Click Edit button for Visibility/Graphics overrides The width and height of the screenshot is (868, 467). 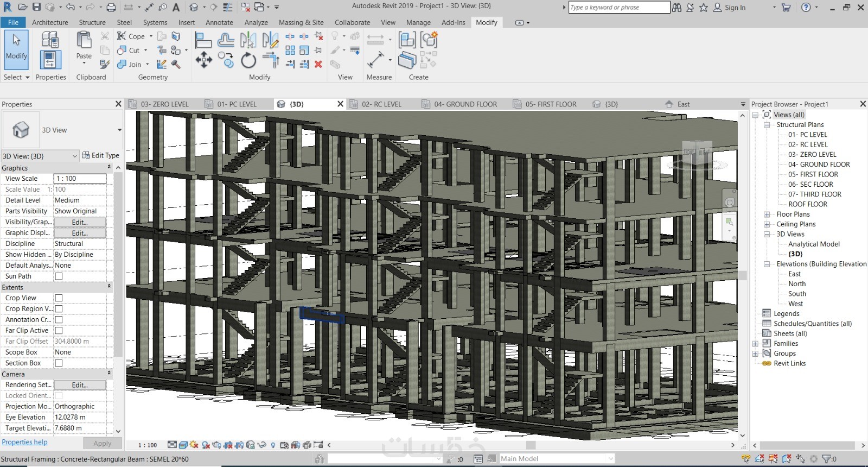pos(80,222)
